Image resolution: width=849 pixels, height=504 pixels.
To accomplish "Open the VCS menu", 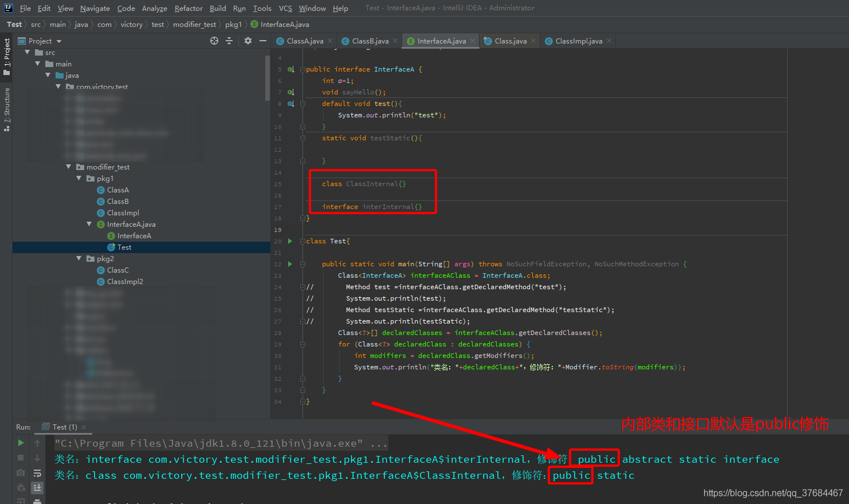I will pos(285,8).
